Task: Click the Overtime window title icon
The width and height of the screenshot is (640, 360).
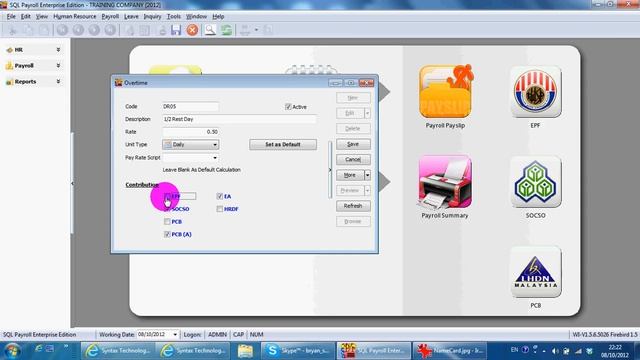Action: (x=118, y=82)
